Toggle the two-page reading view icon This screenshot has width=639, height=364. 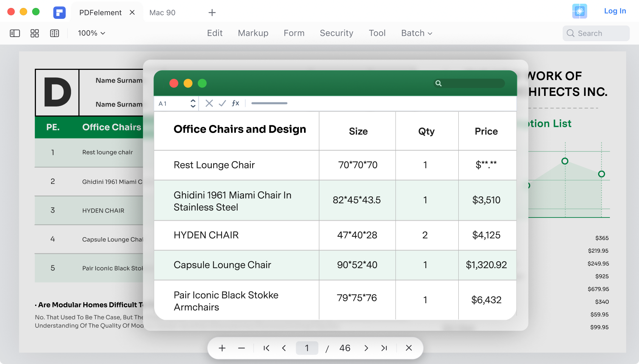point(54,33)
